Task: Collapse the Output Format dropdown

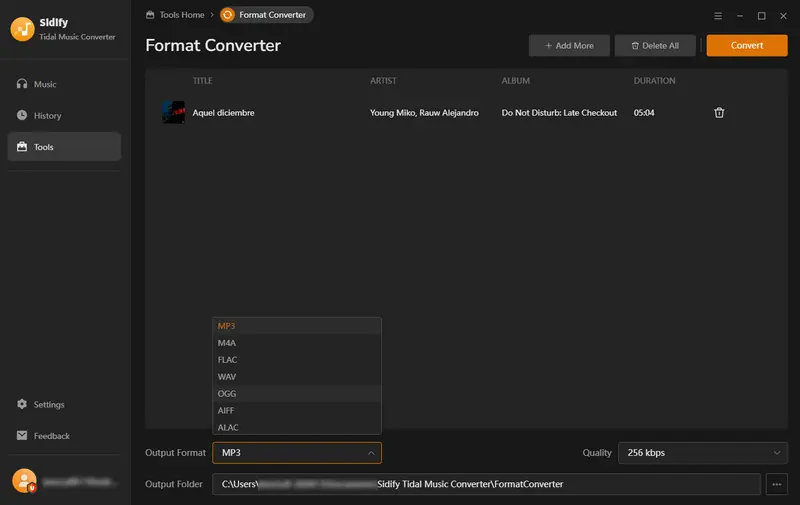Action: coord(297,453)
